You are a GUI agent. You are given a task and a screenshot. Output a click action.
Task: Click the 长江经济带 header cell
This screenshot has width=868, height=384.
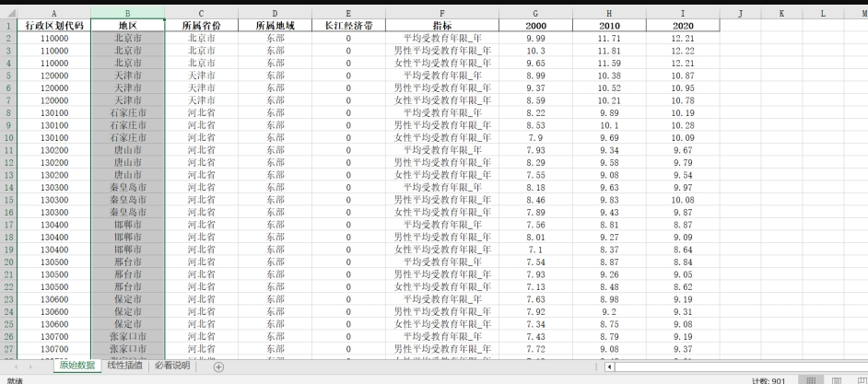(348, 26)
